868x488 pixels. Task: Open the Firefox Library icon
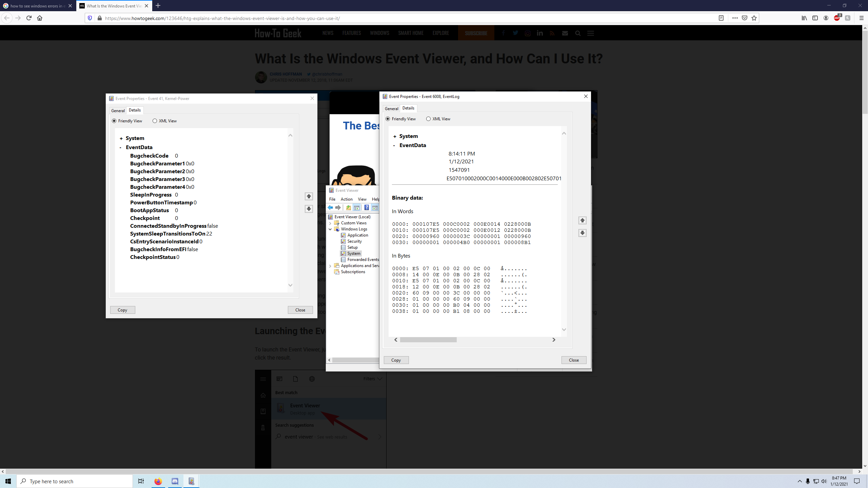[804, 18]
